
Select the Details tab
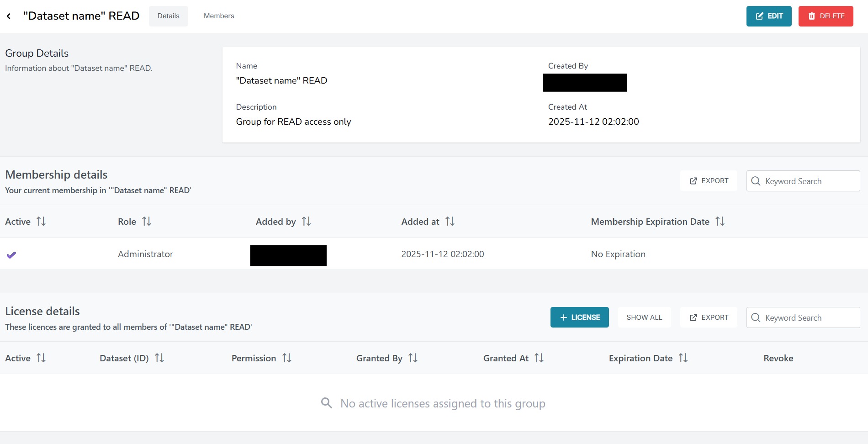168,16
